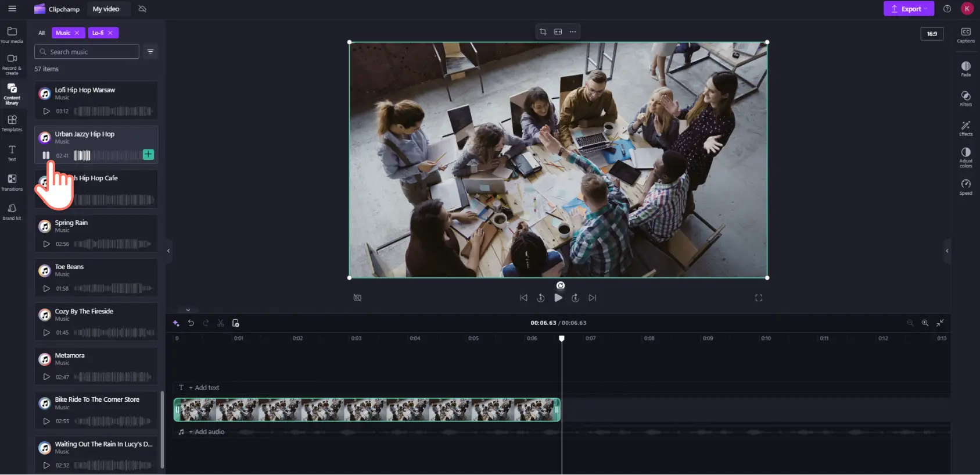The image size is (980, 475).
Task: Click the cloud sync status icon
Action: tap(142, 9)
